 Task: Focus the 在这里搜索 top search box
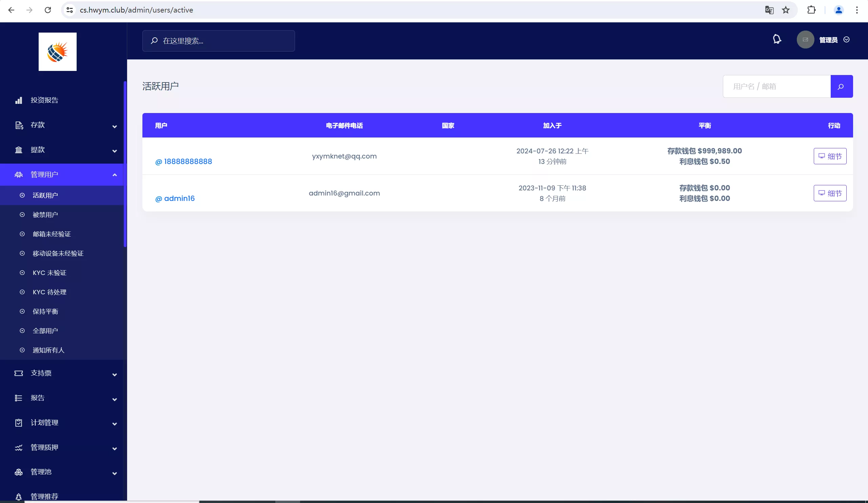pos(218,41)
